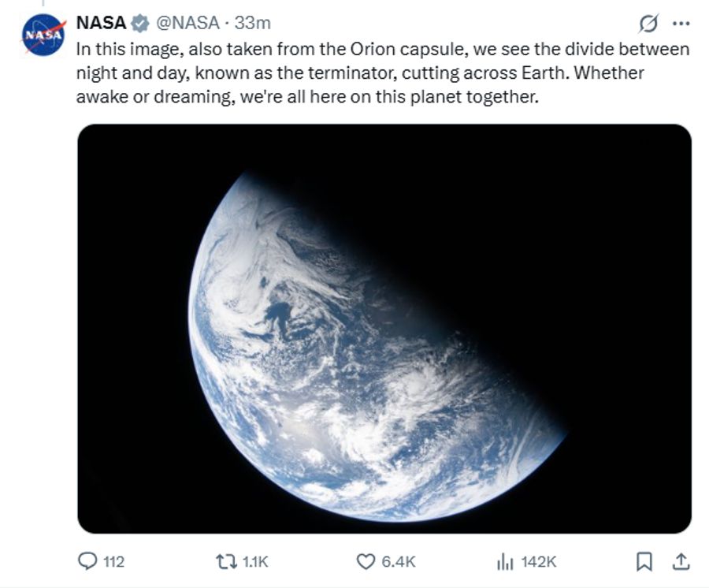Click the verified badge beside NASA

click(139, 23)
